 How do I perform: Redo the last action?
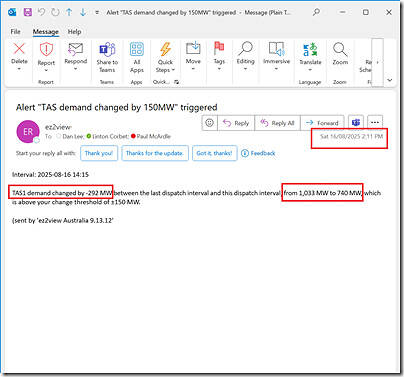click(55, 12)
